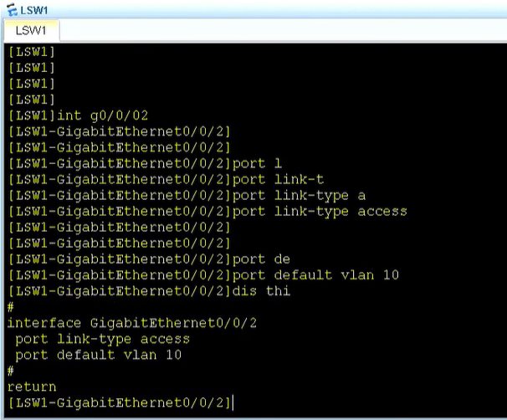Click the first [LSW1] prompt line
This screenshot has height=420, width=507.
32,52
